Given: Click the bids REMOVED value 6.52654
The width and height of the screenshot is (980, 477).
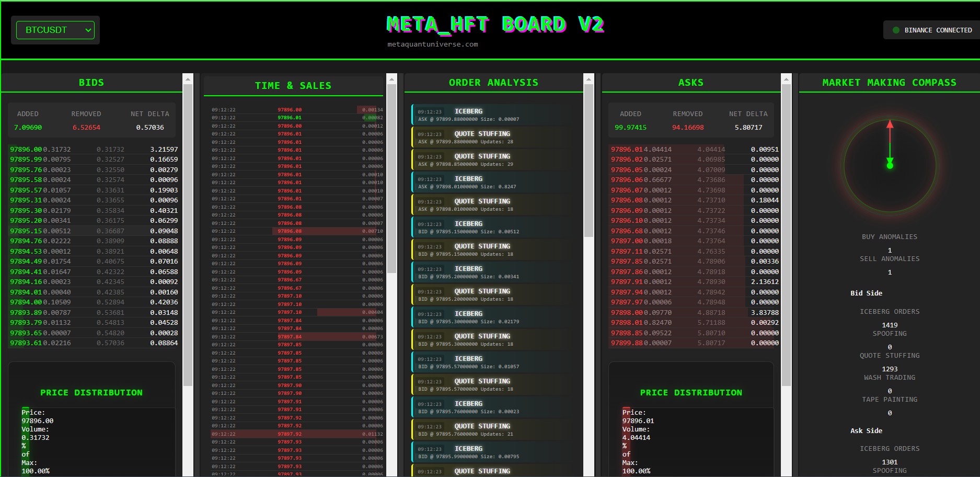Looking at the screenshot, I should [x=86, y=127].
